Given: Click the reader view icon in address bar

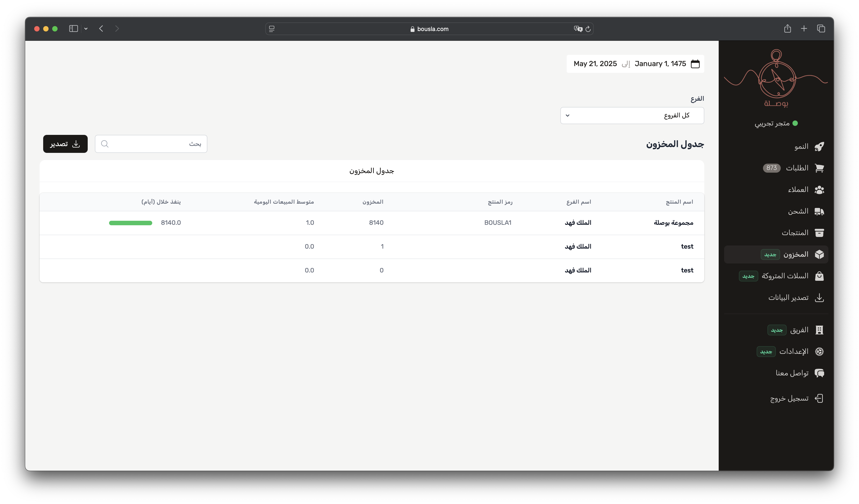Looking at the screenshot, I should (x=272, y=29).
